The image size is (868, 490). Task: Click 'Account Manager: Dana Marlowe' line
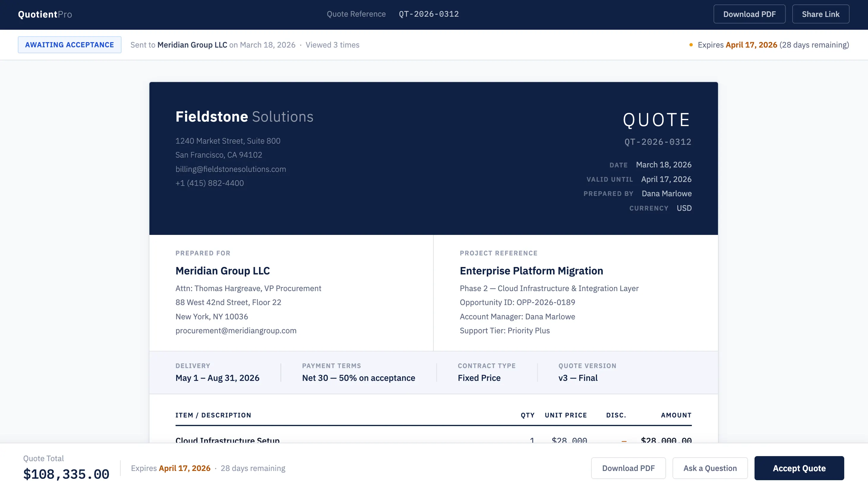[517, 317]
